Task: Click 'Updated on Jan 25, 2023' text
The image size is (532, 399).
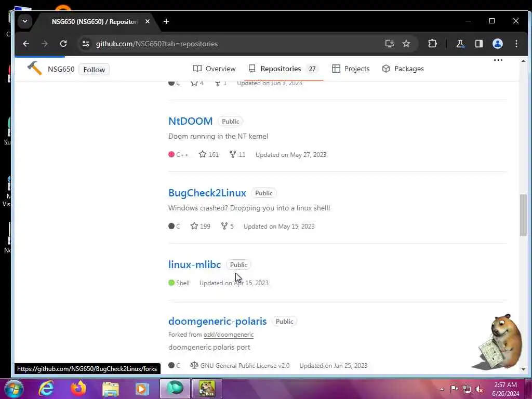Action: [333, 365]
